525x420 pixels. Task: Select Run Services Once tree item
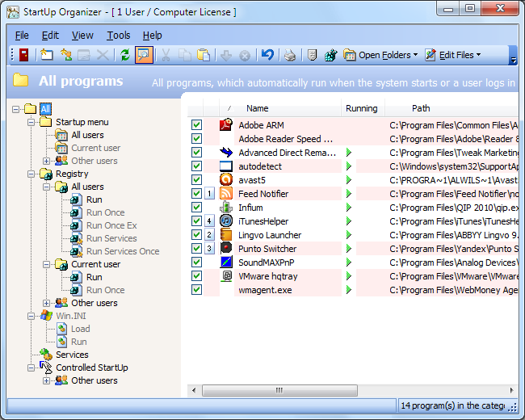point(123,251)
